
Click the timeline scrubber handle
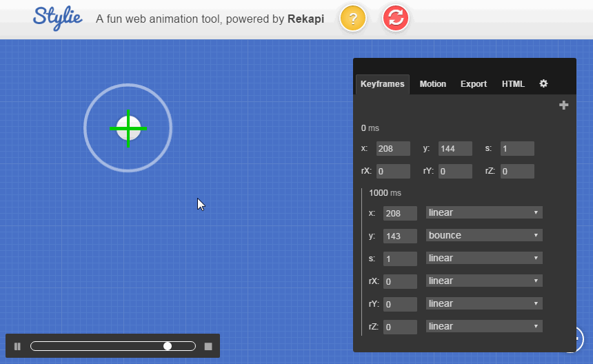pyautogui.click(x=168, y=346)
